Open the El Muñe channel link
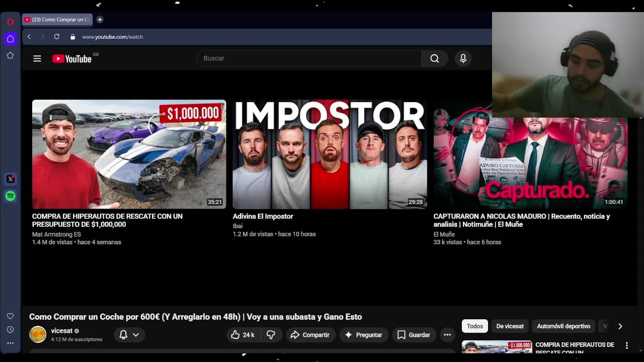 [444, 234]
